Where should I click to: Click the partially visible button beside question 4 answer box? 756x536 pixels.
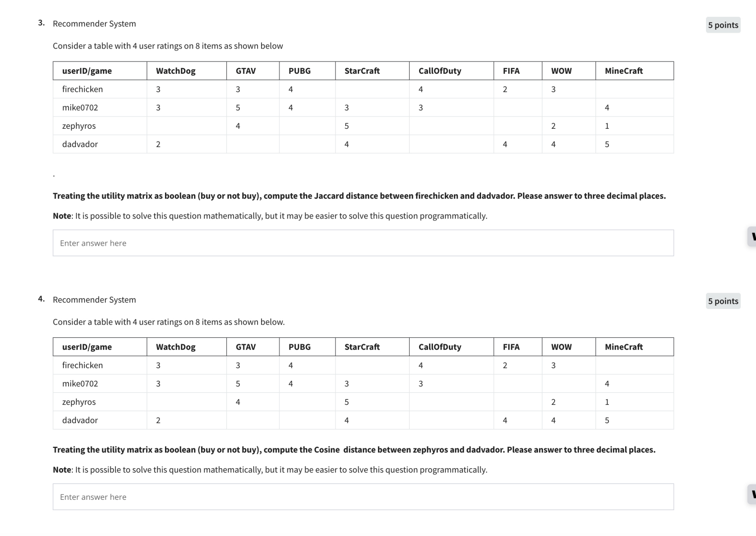752,493
